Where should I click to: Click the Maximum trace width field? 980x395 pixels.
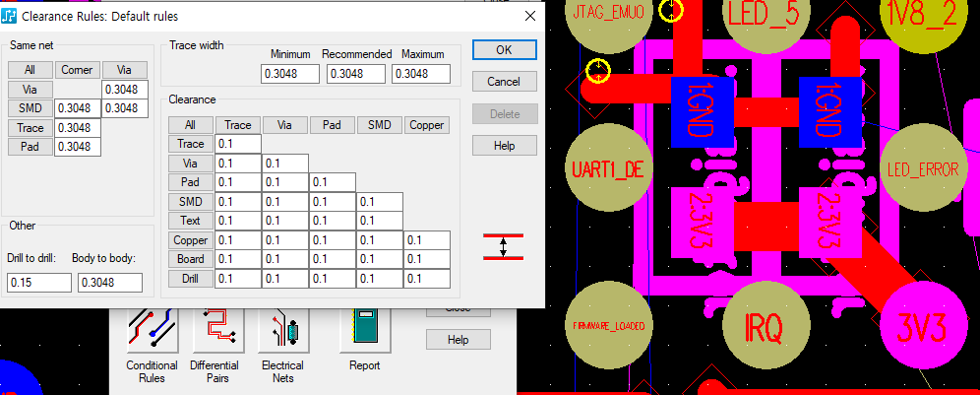click(421, 74)
